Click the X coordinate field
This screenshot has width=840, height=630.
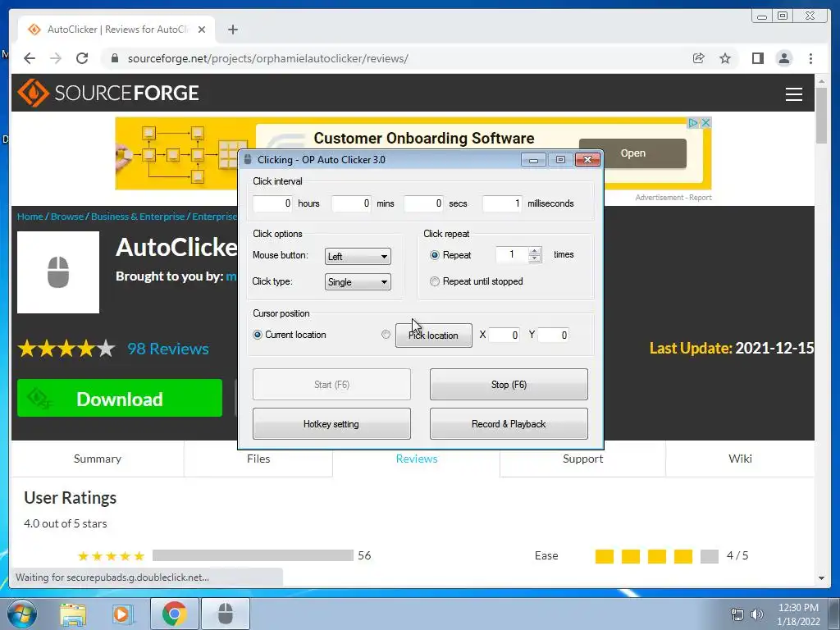pos(504,336)
